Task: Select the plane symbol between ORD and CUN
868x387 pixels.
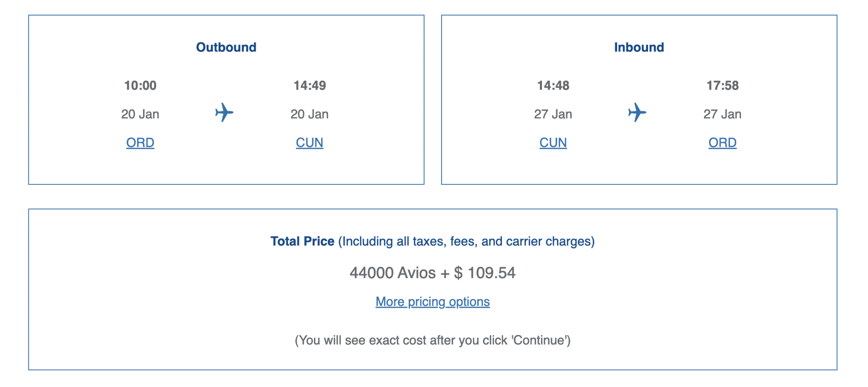Action: click(223, 112)
